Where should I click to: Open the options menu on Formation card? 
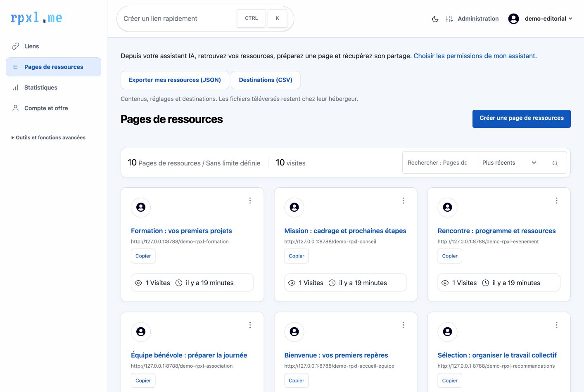(x=250, y=201)
